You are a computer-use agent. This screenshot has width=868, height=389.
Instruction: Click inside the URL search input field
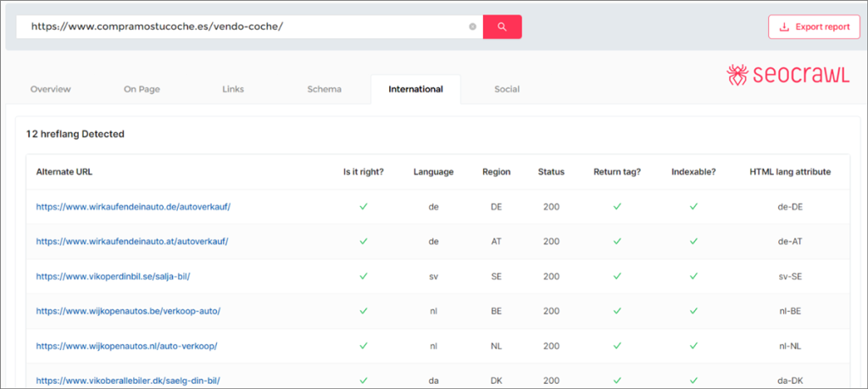pyautogui.click(x=246, y=27)
